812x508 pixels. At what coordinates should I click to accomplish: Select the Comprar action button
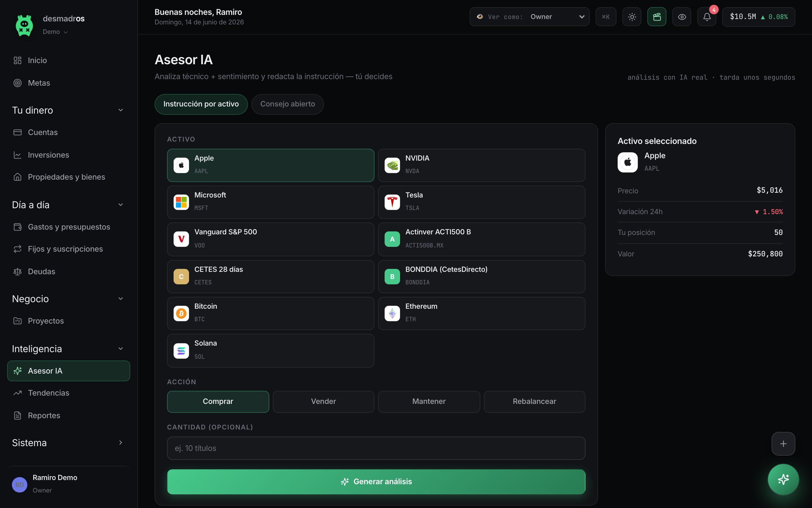click(x=218, y=402)
